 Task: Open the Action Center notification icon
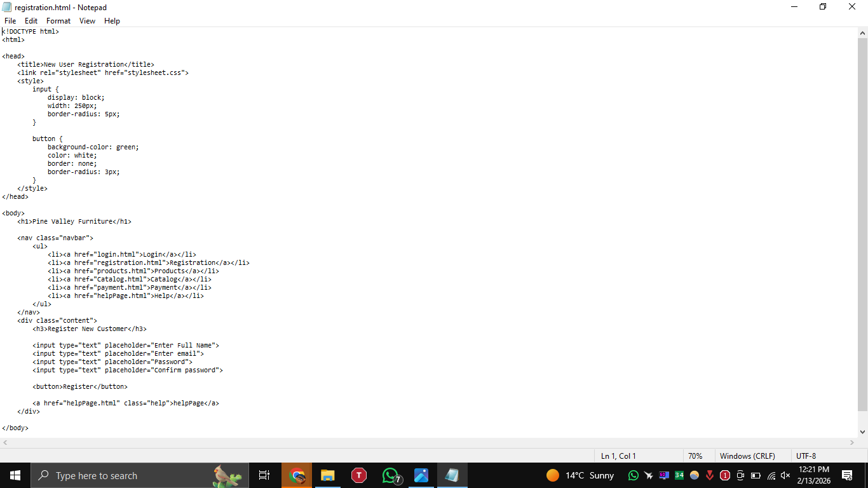tap(848, 475)
